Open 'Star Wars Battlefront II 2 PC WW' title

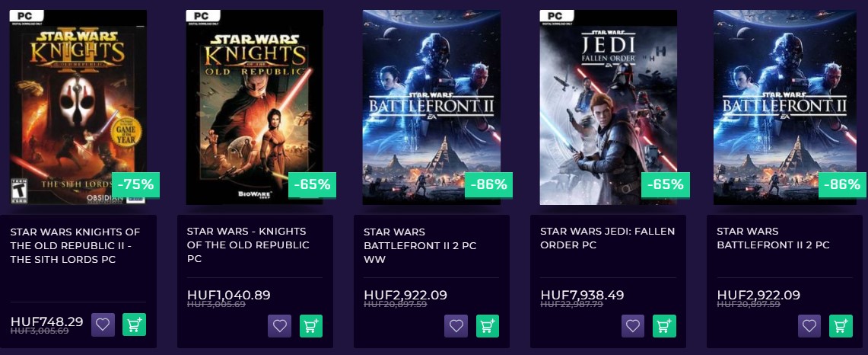click(x=420, y=245)
